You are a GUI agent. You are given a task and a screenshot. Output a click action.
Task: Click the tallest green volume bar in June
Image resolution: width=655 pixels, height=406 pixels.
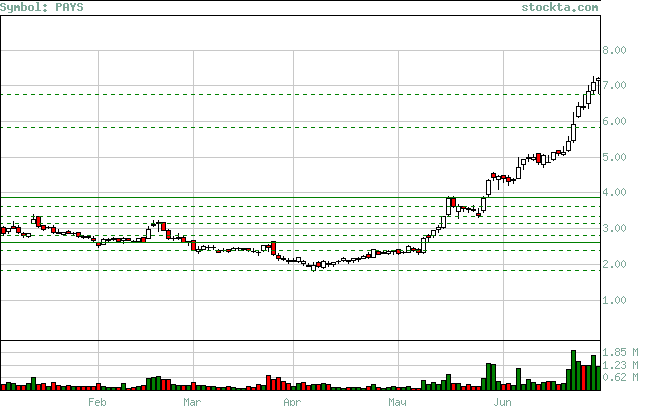[574, 370]
